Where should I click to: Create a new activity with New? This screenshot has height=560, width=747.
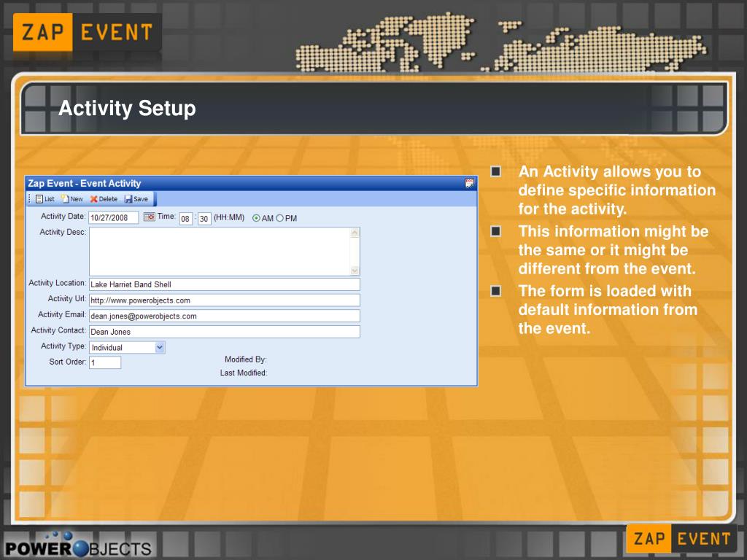coord(72,199)
